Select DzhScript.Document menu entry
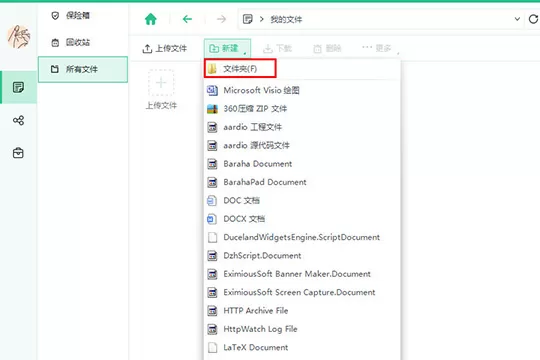The image size is (540, 360). [302, 256]
